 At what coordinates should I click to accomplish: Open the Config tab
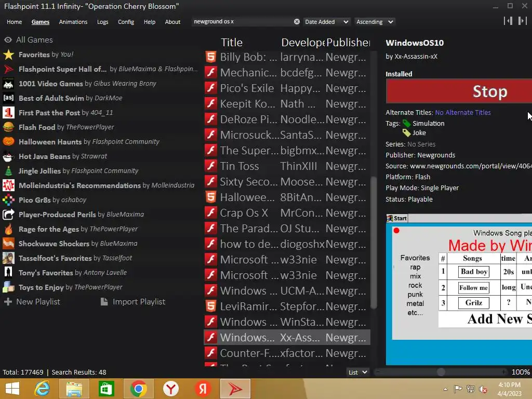tap(126, 22)
